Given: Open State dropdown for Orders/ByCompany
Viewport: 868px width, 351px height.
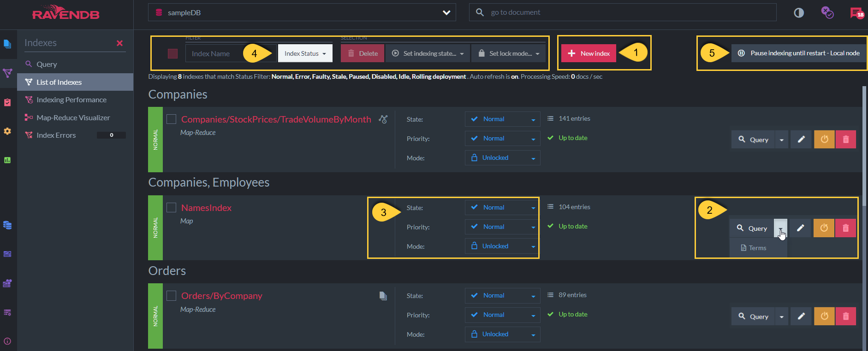Looking at the screenshot, I should (503, 295).
